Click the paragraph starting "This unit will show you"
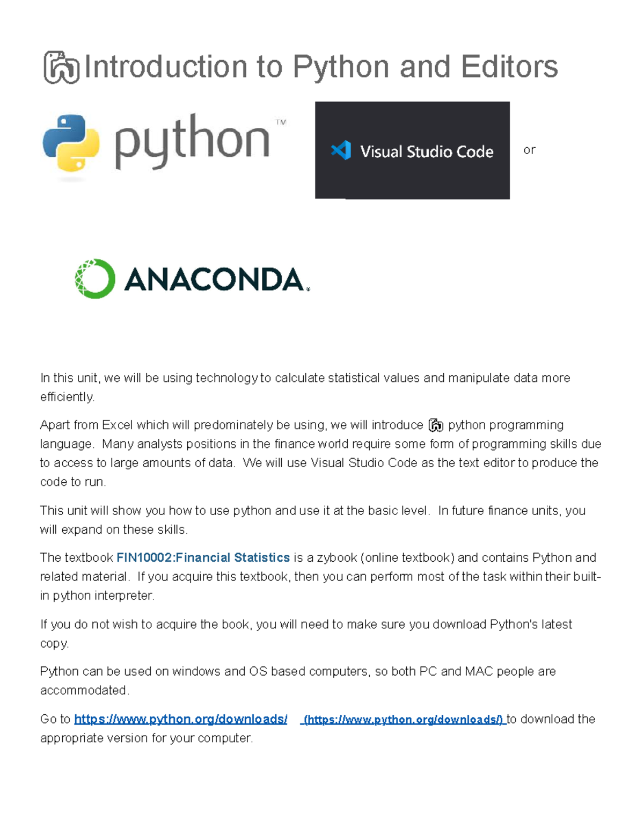 tap(312, 520)
